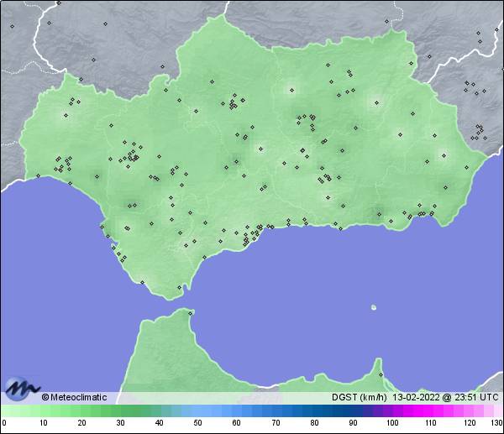The height and width of the screenshot is (434, 504).
Task: Click the 100 value on the scale
Action: pyautogui.click(x=392, y=423)
